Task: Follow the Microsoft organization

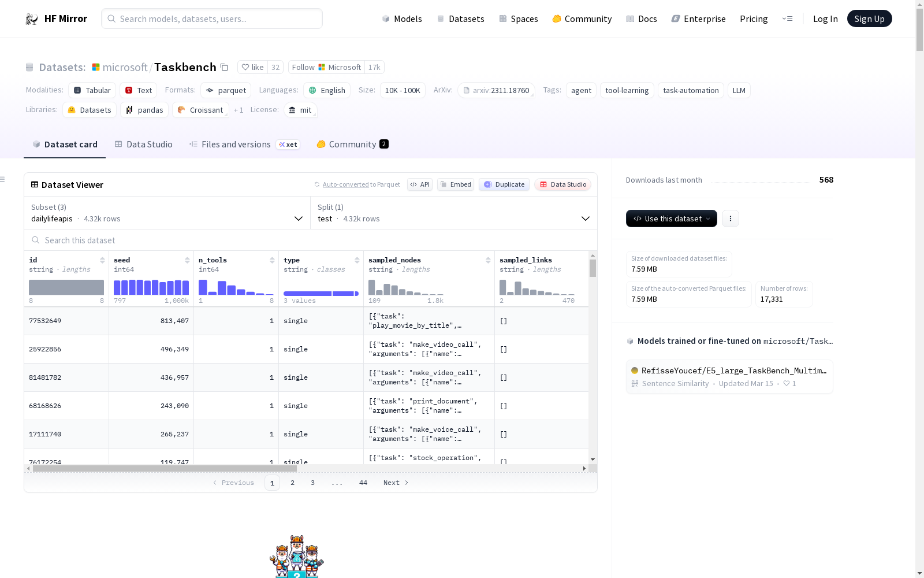Action: point(326,67)
